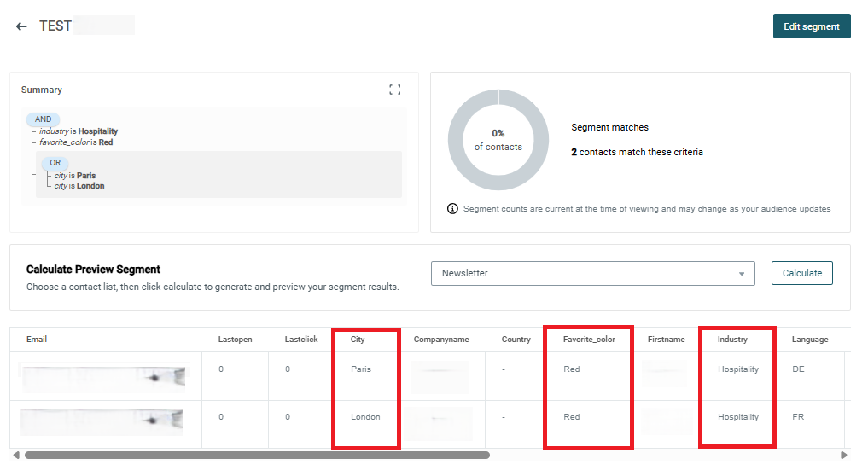Click the 'favorite_color is Red' rule
The width and height of the screenshot is (868, 476).
click(x=76, y=142)
